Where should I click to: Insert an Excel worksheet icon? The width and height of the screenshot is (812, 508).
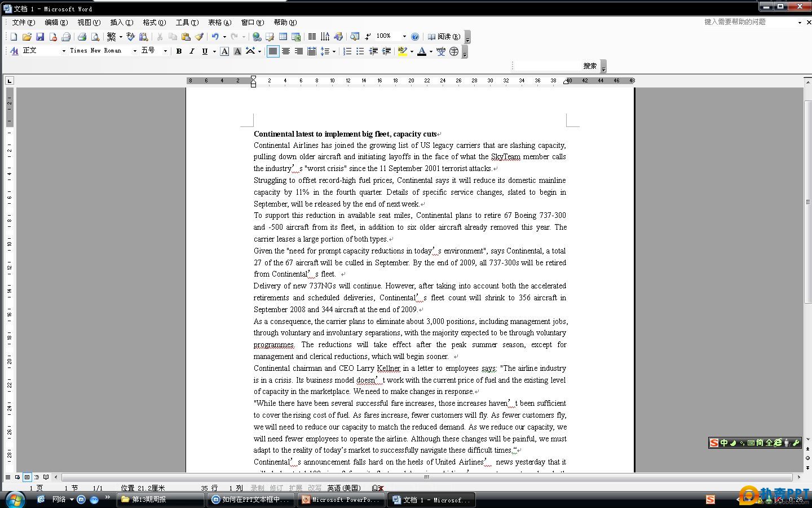point(296,37)
